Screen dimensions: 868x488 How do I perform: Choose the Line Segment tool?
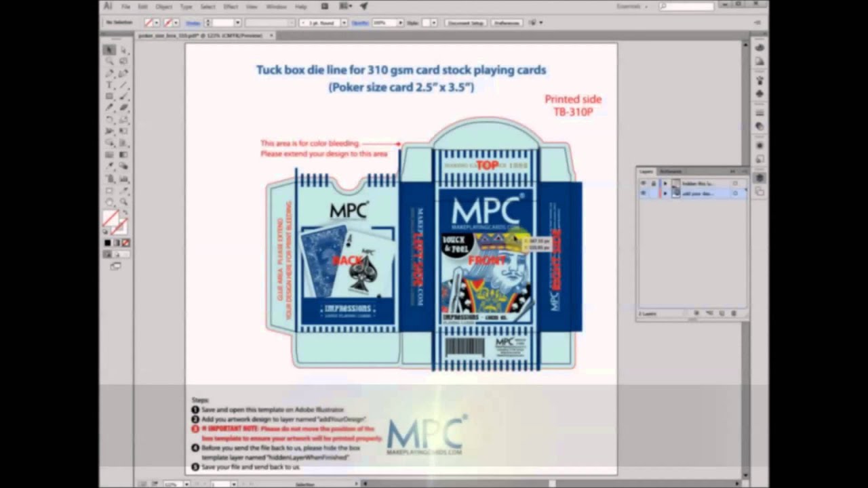click(123, 85)
